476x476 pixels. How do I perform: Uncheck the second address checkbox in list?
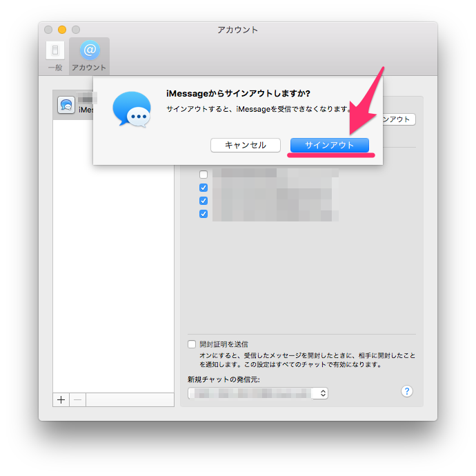[x=204, y=188]
